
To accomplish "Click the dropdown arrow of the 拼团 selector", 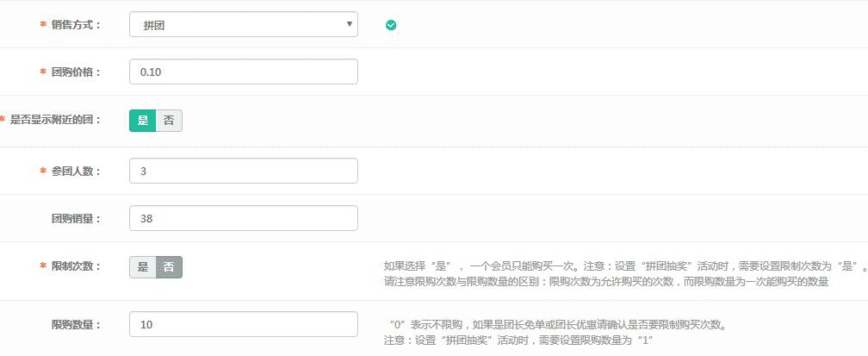I will coord(349,23).
